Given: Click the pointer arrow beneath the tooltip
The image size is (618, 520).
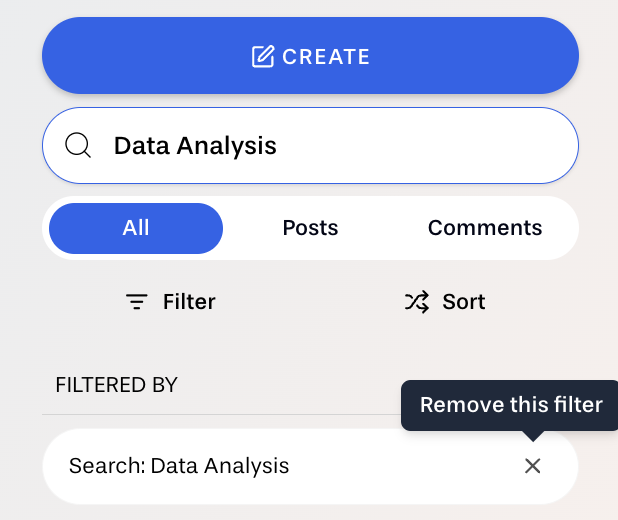Looking at the screenshot, I should pos(533,435).
